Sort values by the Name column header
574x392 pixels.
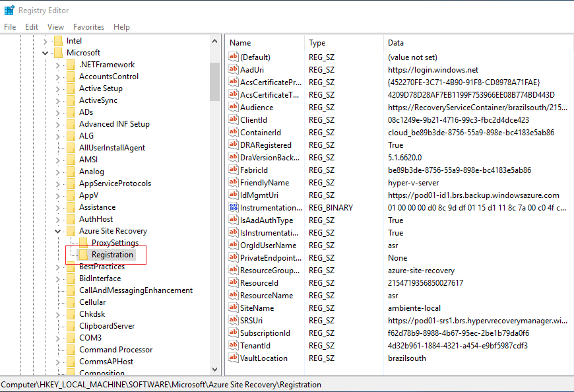point(265,42)
